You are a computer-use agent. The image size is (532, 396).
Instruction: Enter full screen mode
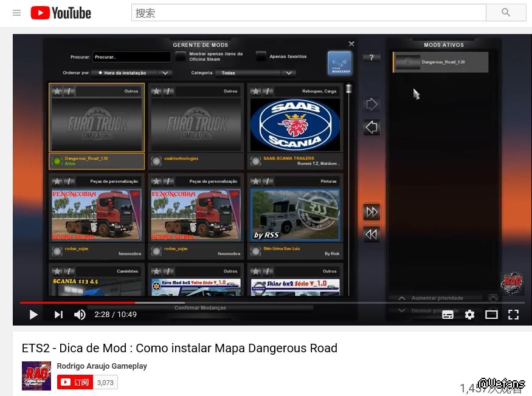tap(513, 315)
